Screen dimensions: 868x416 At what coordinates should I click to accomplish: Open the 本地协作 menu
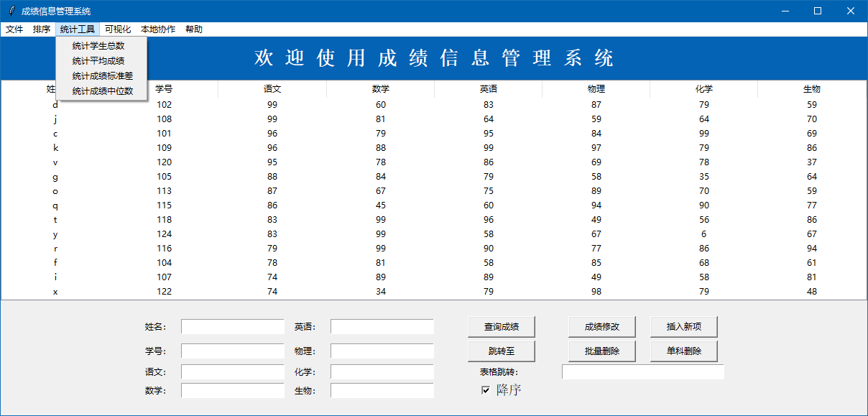click(158, 29)
